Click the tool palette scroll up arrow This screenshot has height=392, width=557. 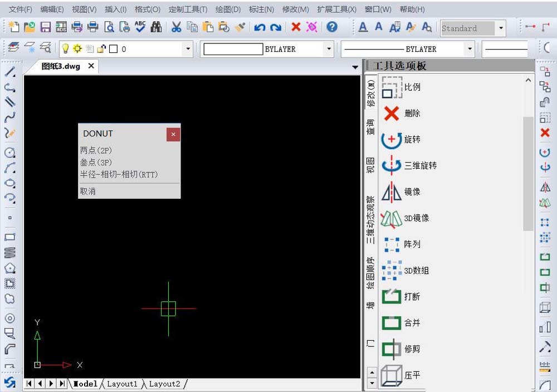pyautogui.click(x=528, y=81)
